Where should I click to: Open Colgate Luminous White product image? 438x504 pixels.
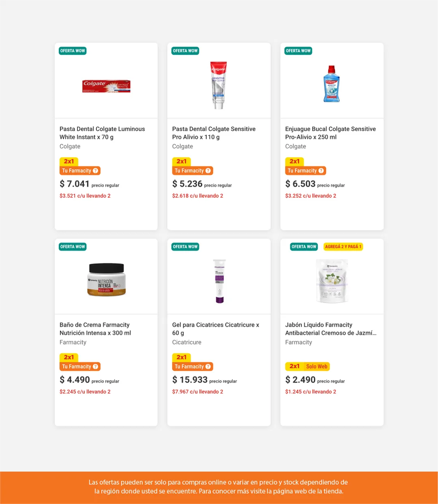pyautogui.click(x=106, y=86)
